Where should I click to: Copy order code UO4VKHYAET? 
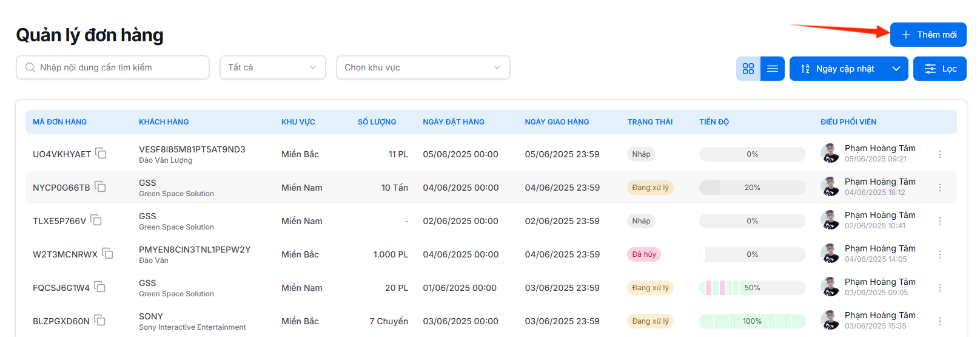pyautogui.click(x=101, y=154)
